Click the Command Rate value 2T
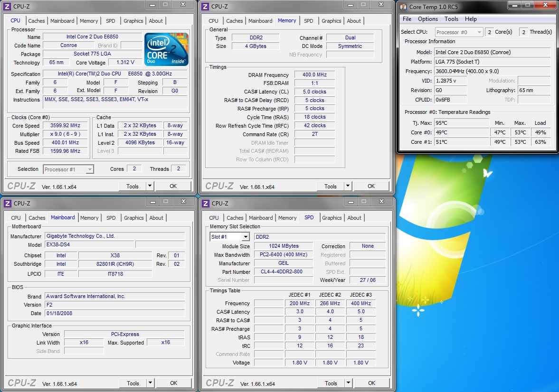Viewport: 559px width, 392px height. [x=314, y=134]
